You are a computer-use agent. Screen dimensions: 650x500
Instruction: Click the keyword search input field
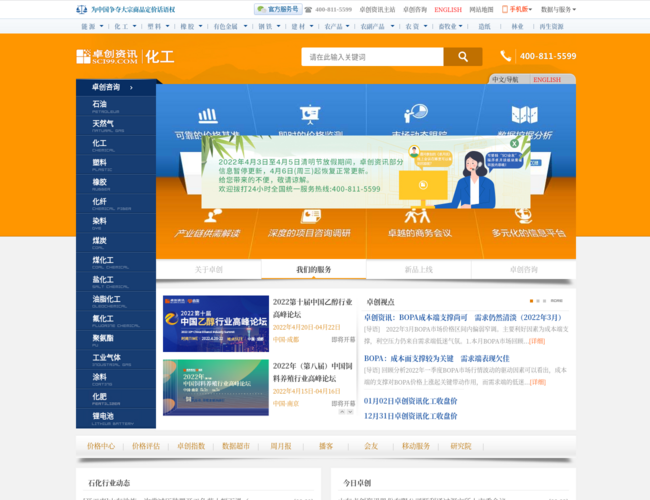[x=372, y=57]
